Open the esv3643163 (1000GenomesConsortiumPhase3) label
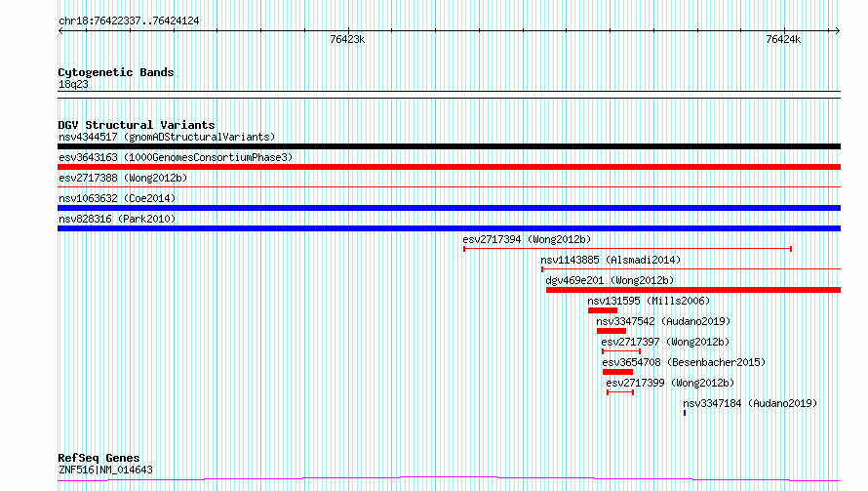Viewport: 868px width, 491px height. pyautogui.click(x=176, y=157)
